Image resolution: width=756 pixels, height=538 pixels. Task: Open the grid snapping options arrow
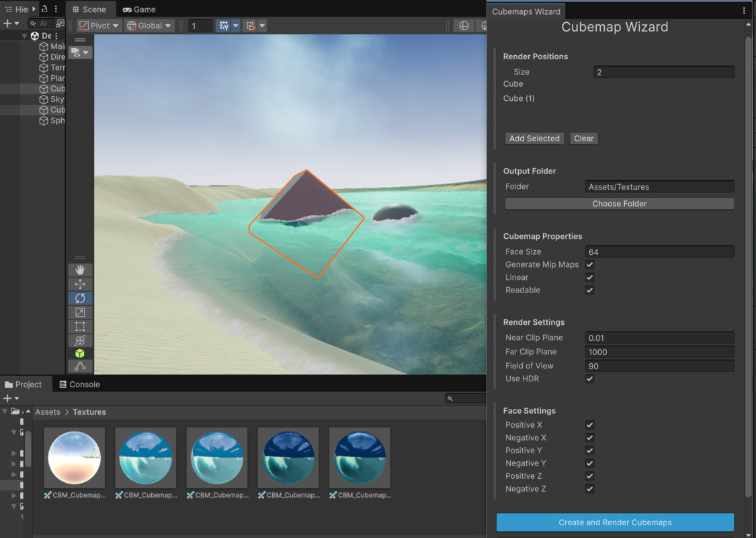pos(236,26)
